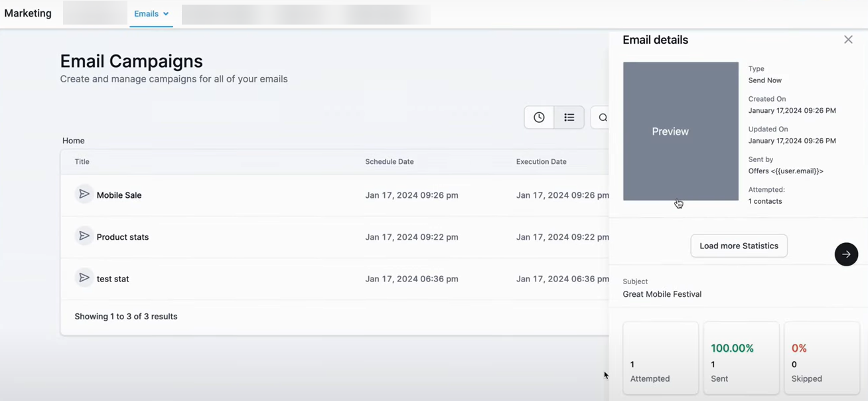Close the Email details panel
The width and height of the screenshot is (868, 401).
(848, 40)
